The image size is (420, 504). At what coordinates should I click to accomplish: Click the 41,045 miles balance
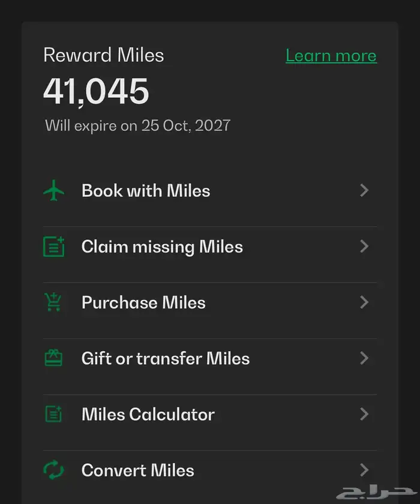96,92
